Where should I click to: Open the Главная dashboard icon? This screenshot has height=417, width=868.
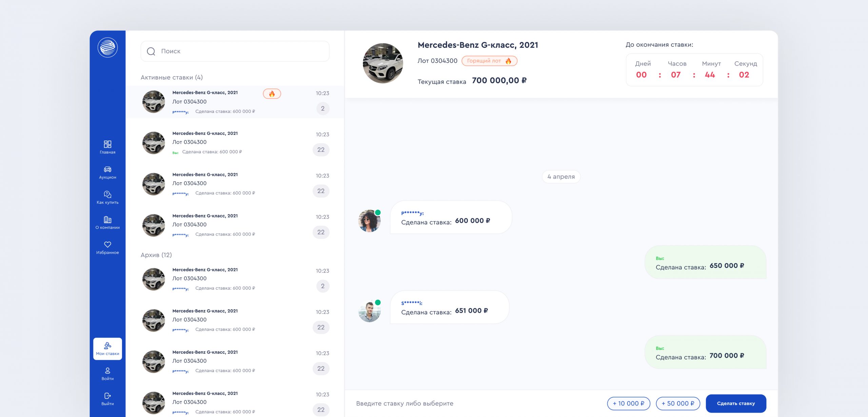pyautogui.click(x=107, y=144)
